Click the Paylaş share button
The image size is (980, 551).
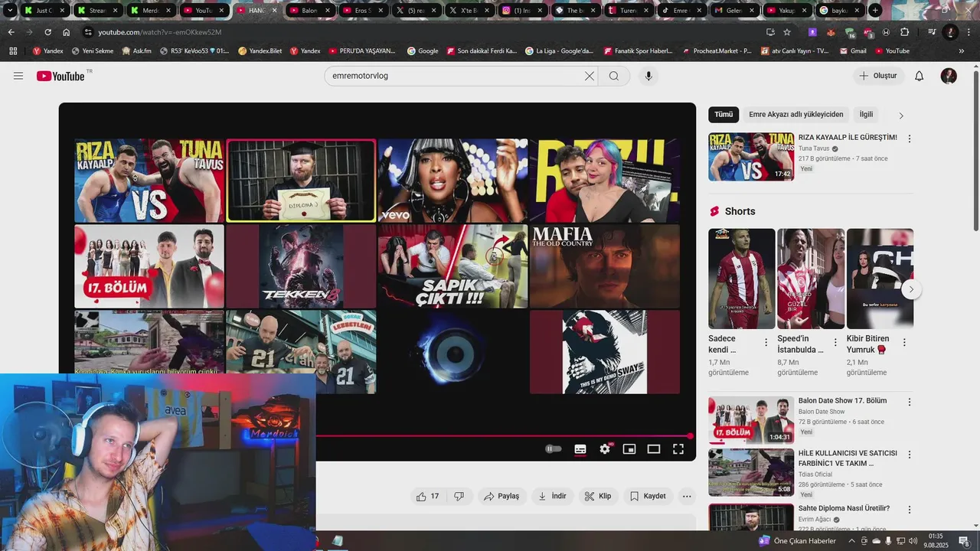(501, 496)
